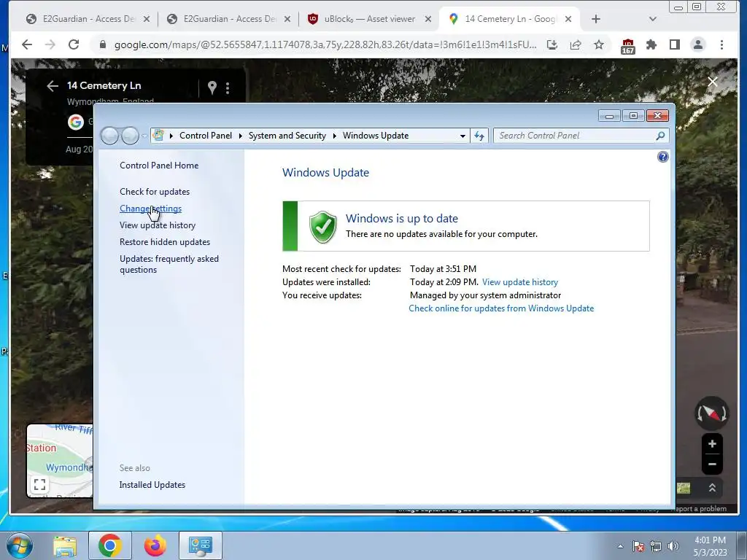The image size is (747, 560).
Task: Open Chrome's three-dot menu
Action: click(x=721, y=44)
